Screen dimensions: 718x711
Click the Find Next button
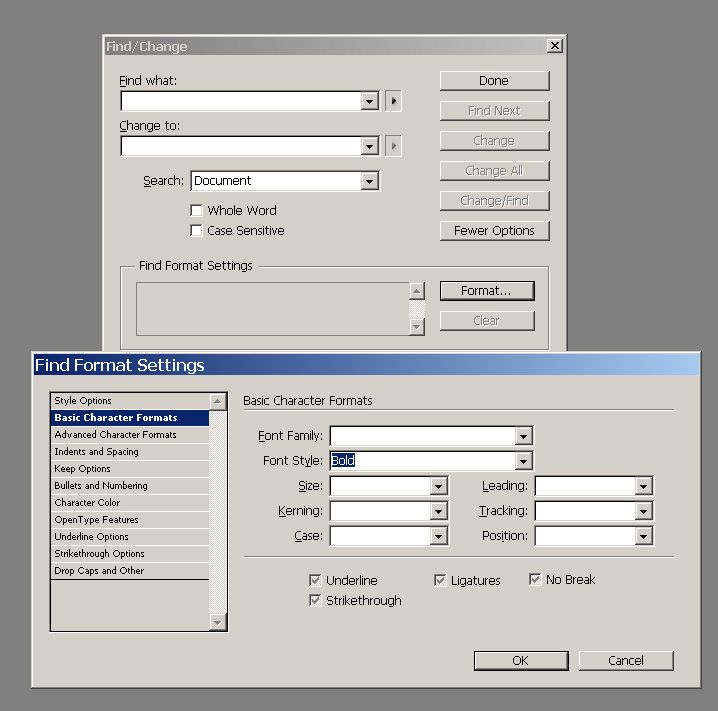pos(494,111)
